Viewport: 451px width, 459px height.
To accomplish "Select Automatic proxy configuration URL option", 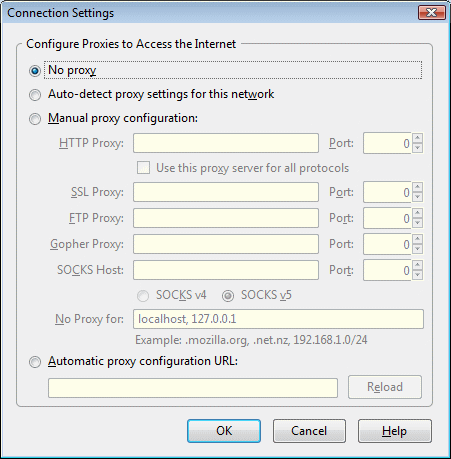I will point(35,362).
